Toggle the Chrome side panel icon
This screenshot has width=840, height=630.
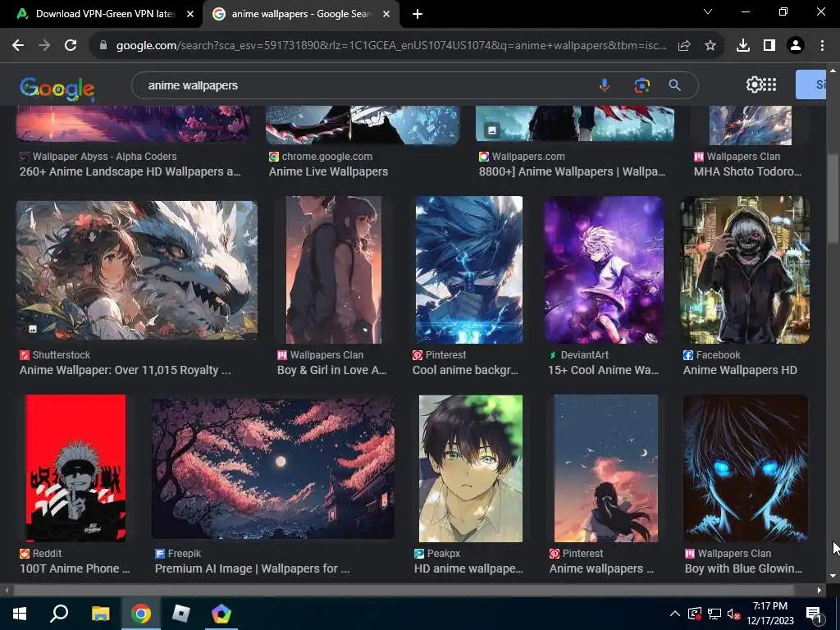coord(769,46)
